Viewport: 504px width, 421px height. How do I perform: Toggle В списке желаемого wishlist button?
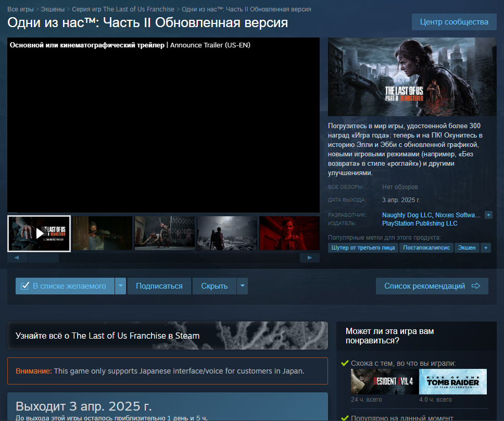(65, 286)
